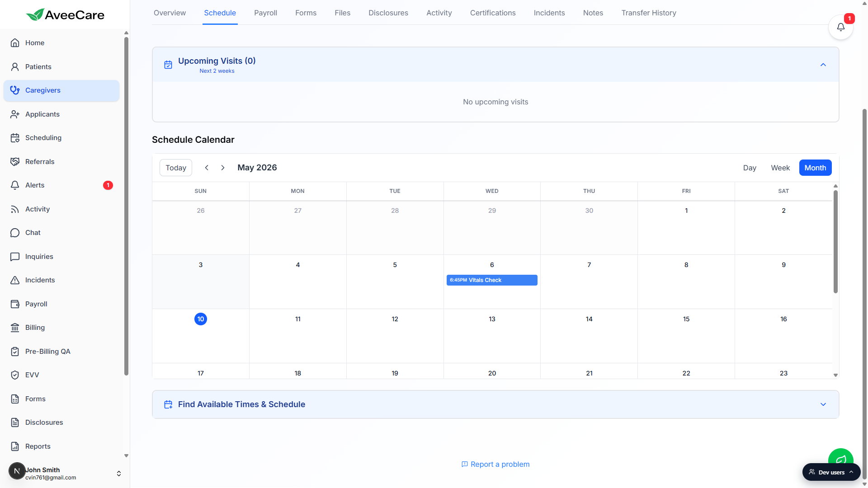868x488 pixels.
Task: Go to next month in calendar
Action: point(223,168)
